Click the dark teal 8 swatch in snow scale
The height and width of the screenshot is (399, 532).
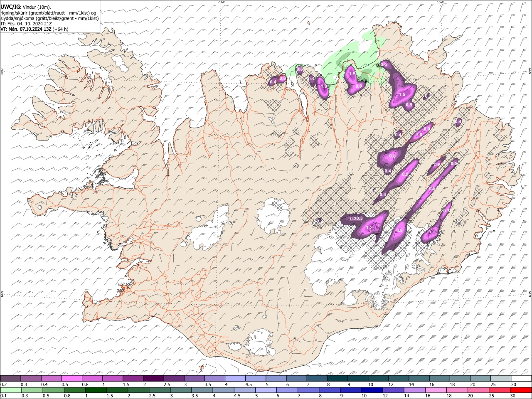pos(337,378)
